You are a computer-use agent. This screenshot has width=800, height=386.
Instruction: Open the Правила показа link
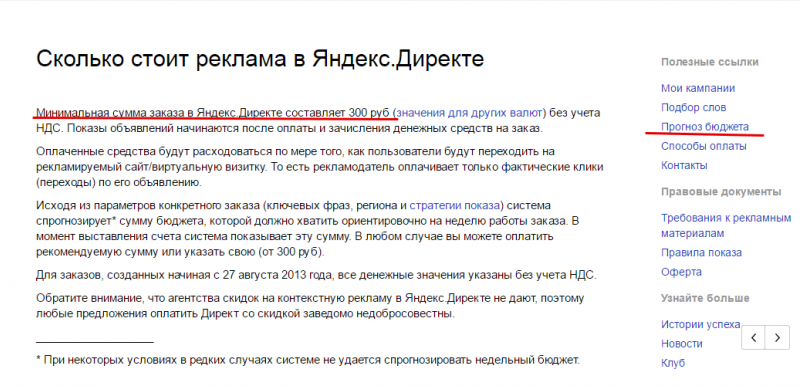tap(702, 252)
